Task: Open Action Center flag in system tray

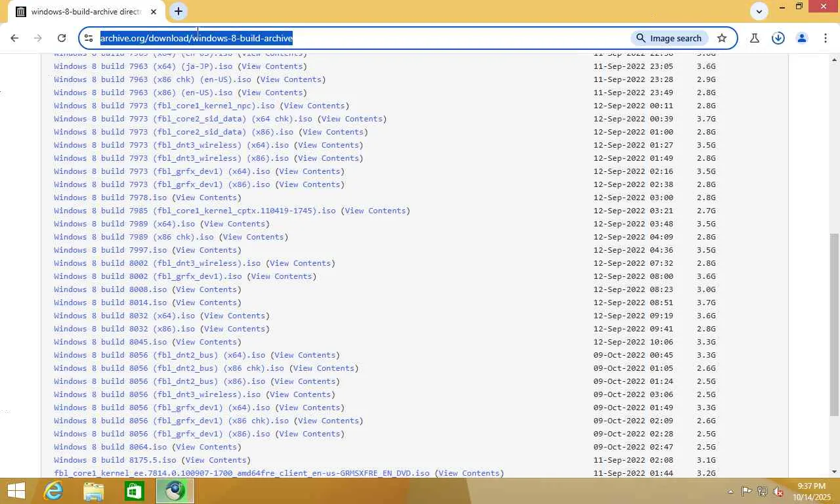Action: point(747,492)
